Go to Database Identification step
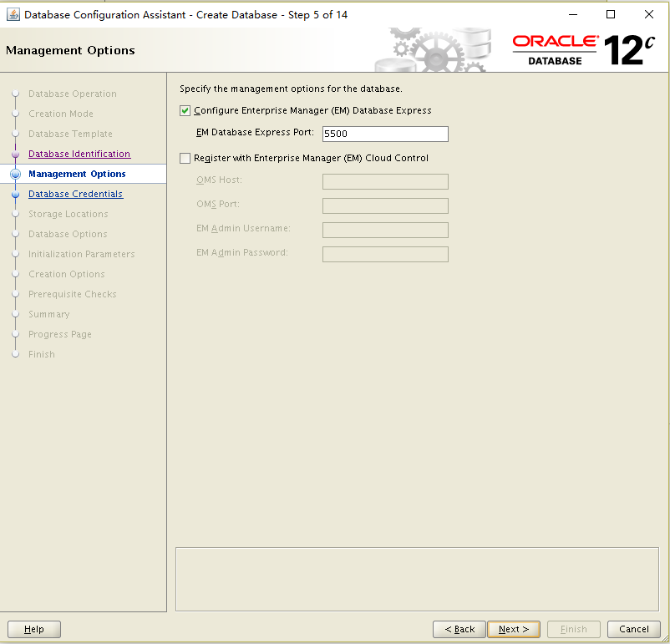The width and height of the screenshot is (670, 644). coord(79,154)
